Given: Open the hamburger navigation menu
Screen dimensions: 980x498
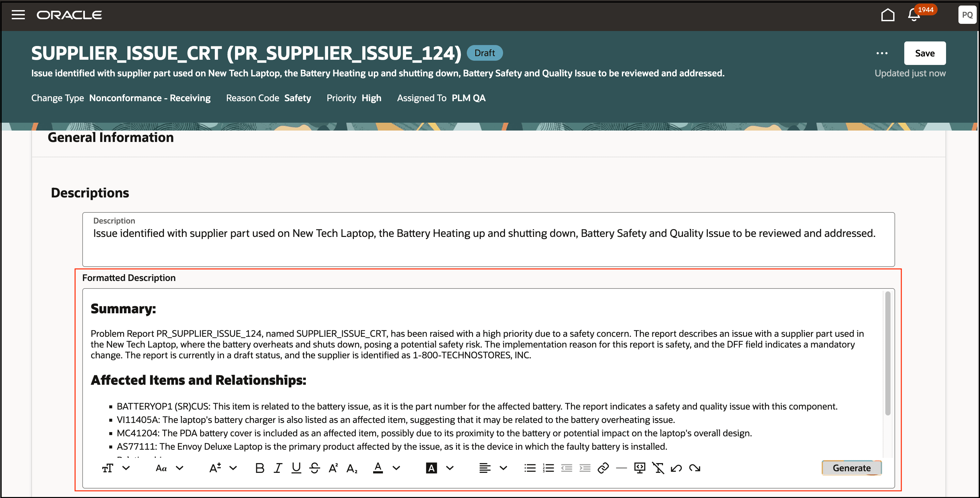Looking at the screenshot, I should (x=18, y=15).
